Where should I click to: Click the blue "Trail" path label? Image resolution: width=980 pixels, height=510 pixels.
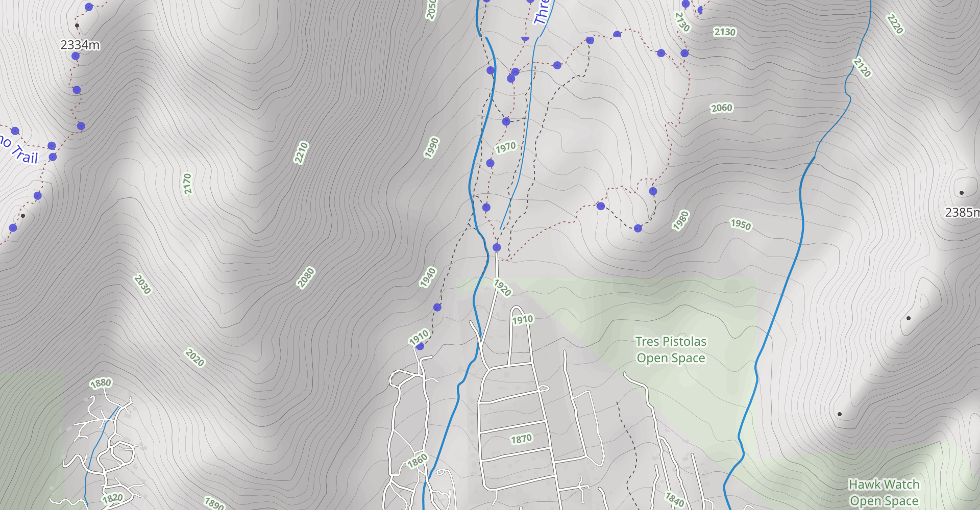[25, 155]
